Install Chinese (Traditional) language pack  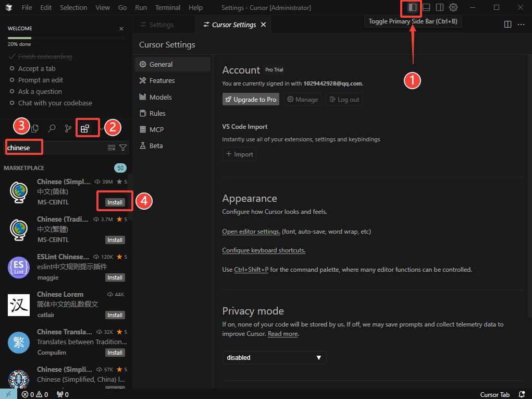(x=115, y=240)
